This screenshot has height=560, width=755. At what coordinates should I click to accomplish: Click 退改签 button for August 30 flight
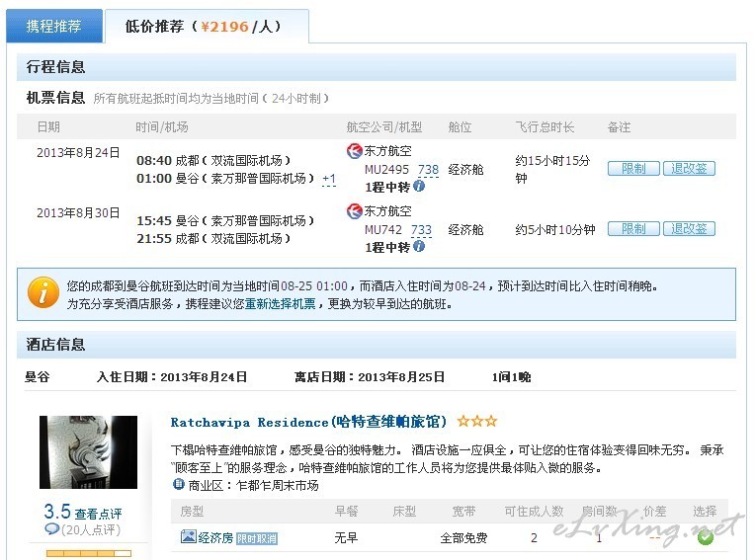click(689, 228)
